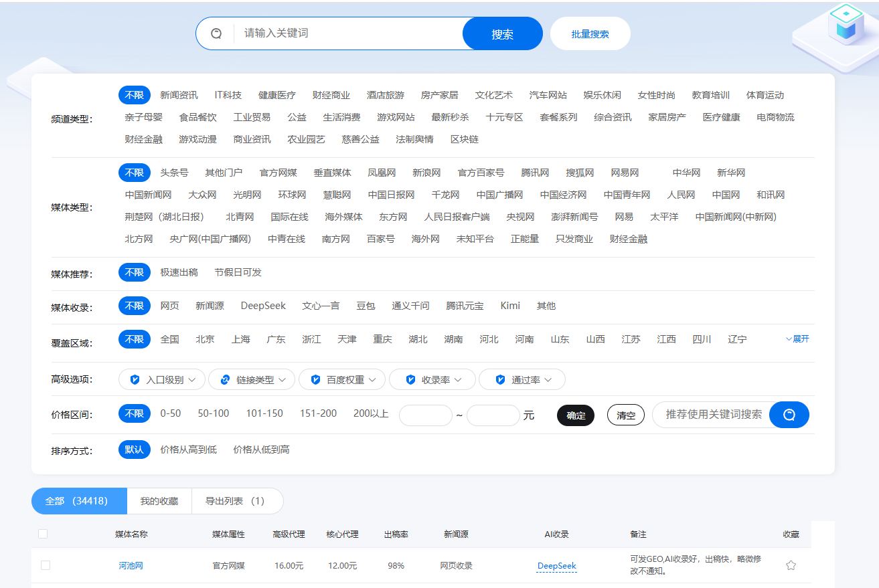Click the shield icon on 百度权重
Screen dimensions: 879x588
315,379
